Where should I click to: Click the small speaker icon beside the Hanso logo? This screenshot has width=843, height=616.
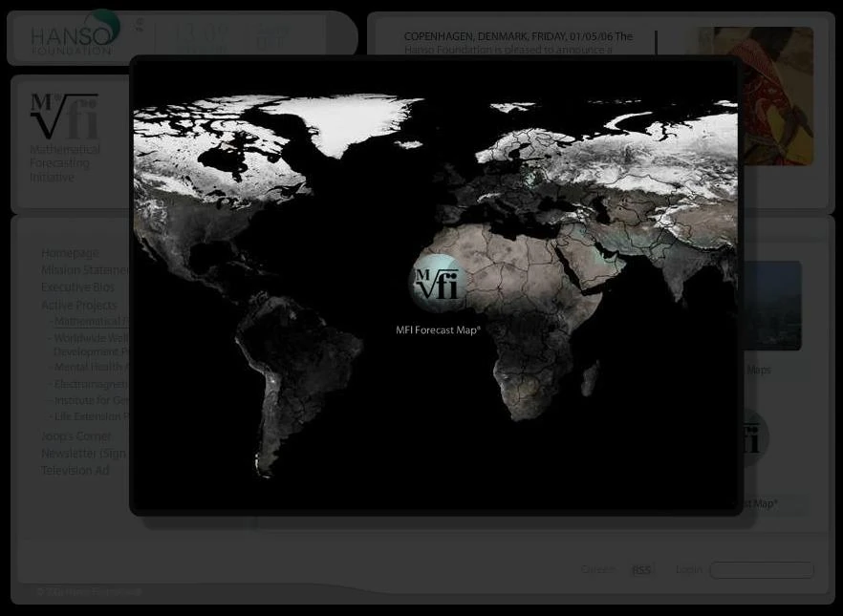[x=140, y=24]
